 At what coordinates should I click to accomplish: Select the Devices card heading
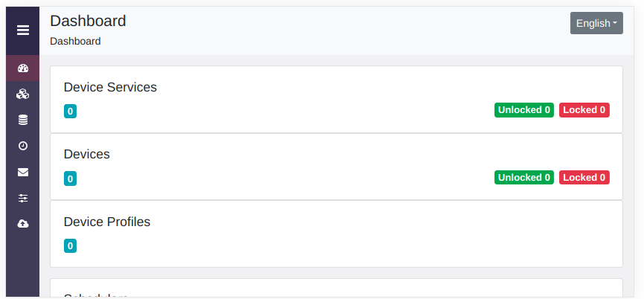coord(87,154)
